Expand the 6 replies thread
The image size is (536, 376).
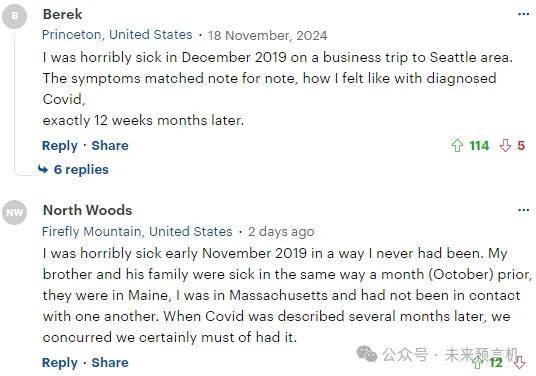(81, 170)
